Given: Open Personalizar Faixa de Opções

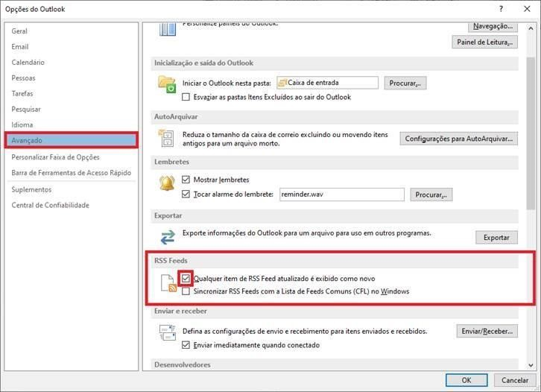Looking at the screenshot, I should coord(72,157).
